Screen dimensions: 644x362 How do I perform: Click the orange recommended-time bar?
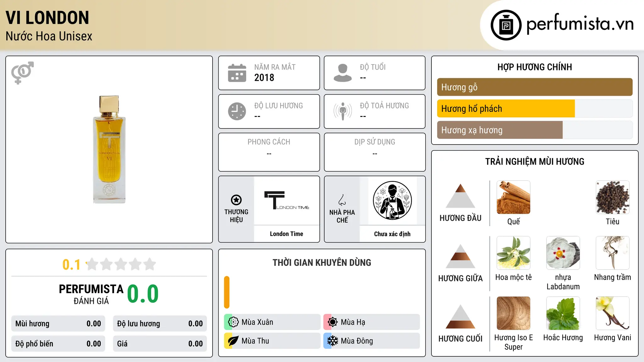(227, 292)
